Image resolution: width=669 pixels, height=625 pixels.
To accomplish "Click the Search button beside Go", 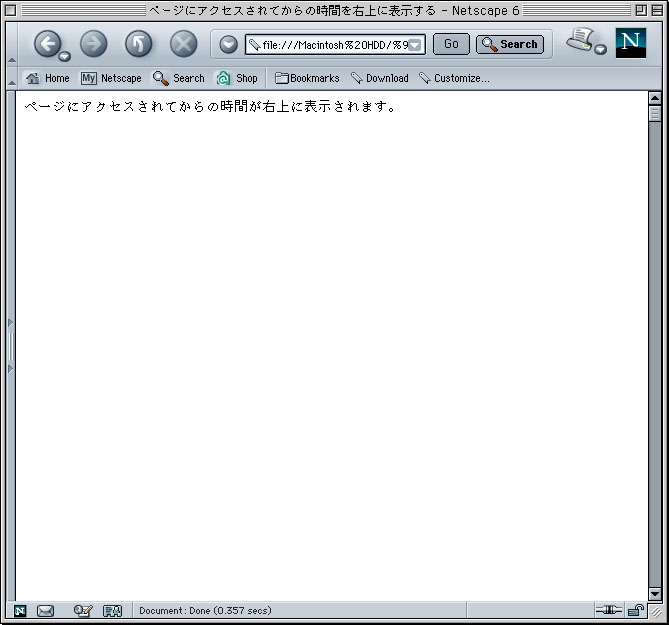I will [x=510, y=44].
